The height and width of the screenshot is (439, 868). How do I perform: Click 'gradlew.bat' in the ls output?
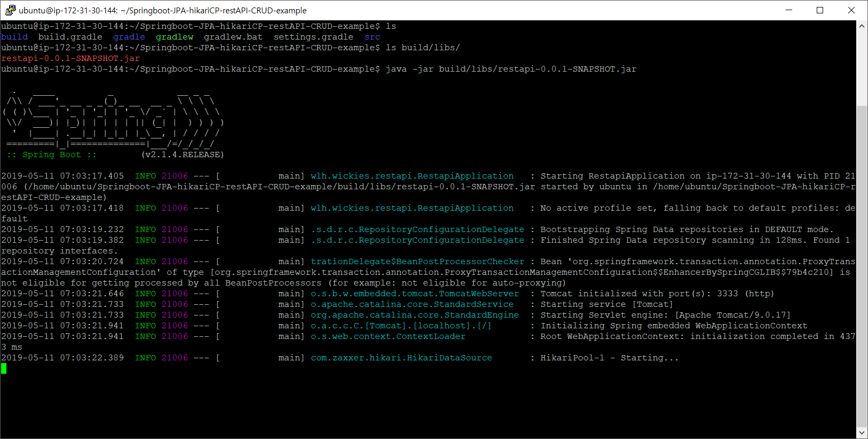[233, 37]
